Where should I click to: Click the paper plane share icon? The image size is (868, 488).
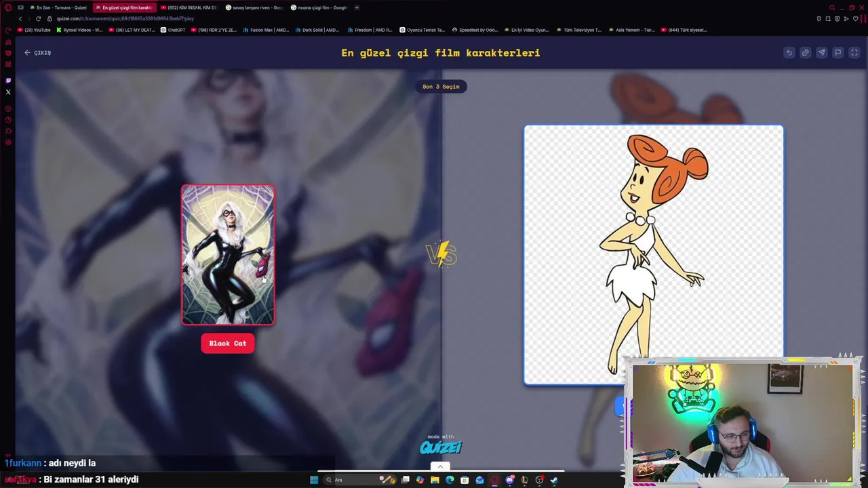point(822,52)
